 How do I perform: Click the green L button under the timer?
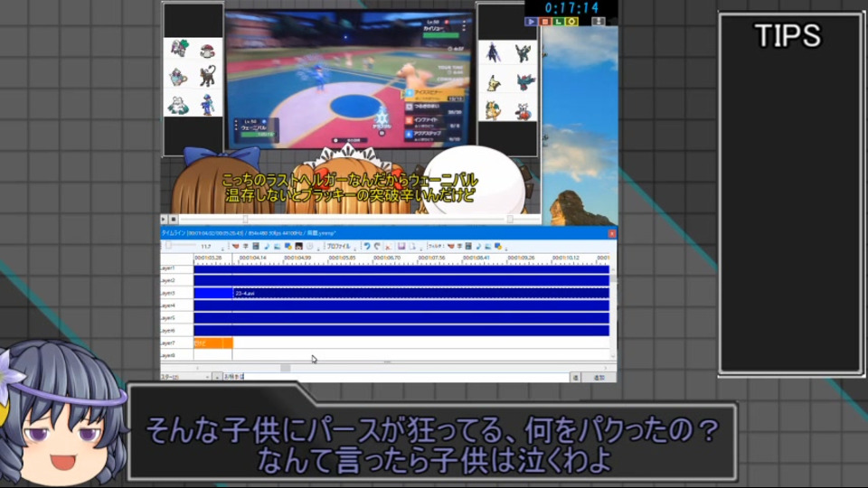point(558,22)
